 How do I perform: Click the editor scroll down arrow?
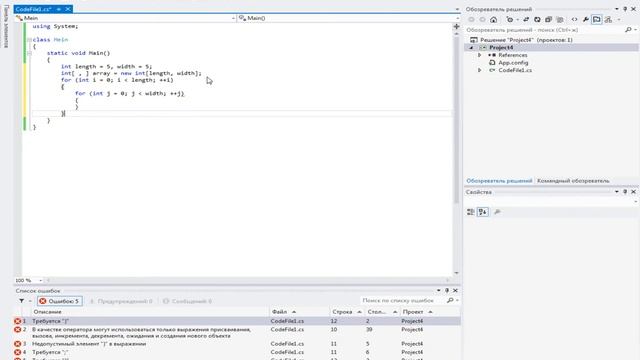click(x=456, y=273)
